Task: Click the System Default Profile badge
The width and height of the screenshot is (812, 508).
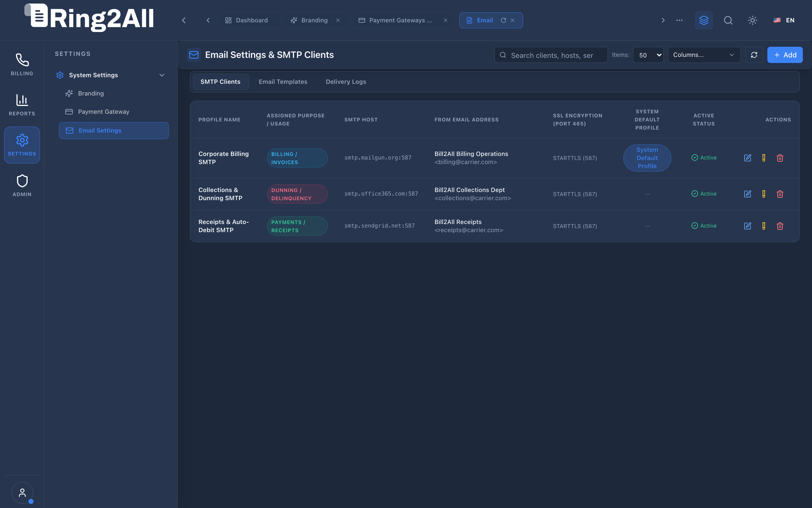Action: coord(647,158)
